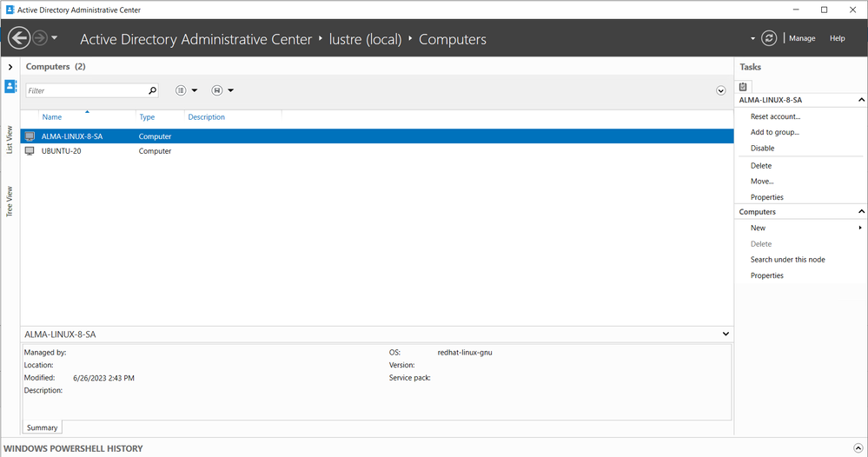The image size is (868, 457).
Task: Click Computer type cell for UBUNTU-20
Action: pos(155,151)
